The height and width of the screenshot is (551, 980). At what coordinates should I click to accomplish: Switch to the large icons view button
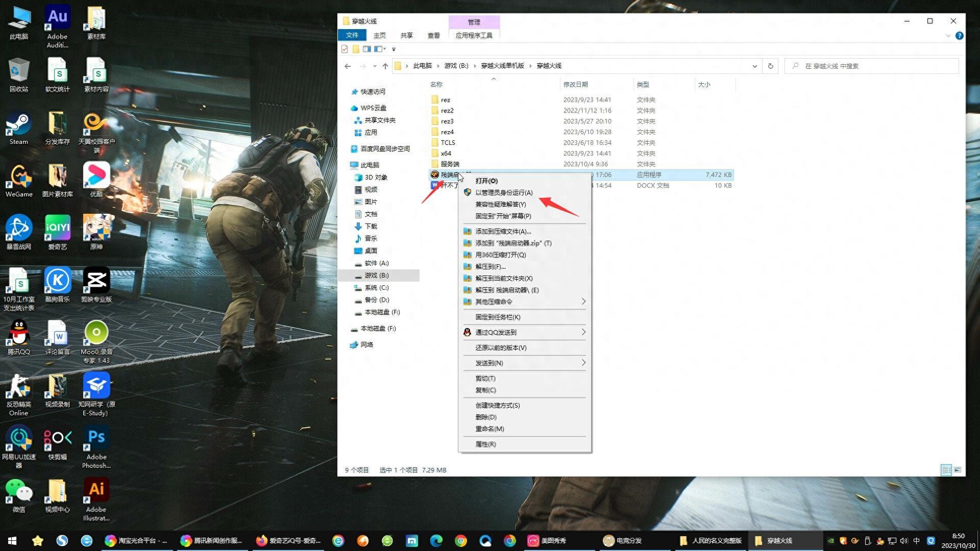pyautogui.click(x=958, y=470)
